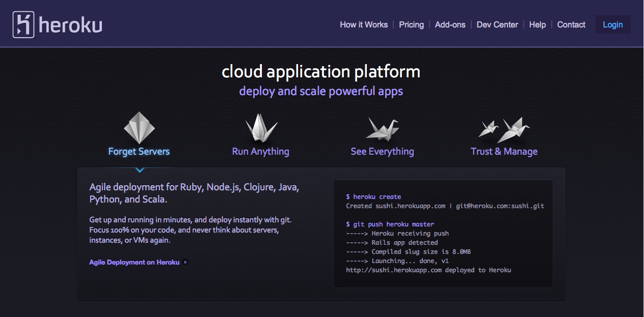Click the Login button
The height and width of the screenshot is (317, 644).
pos(613,24)
